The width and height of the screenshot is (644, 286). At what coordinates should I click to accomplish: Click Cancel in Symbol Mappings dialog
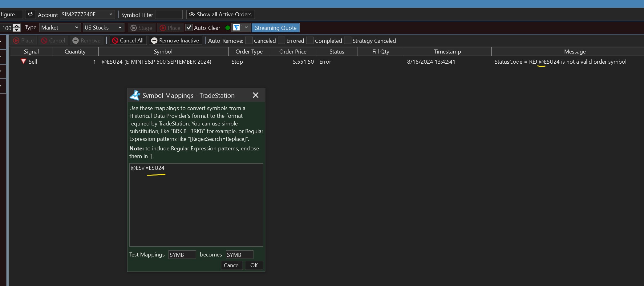coord(232,265)
